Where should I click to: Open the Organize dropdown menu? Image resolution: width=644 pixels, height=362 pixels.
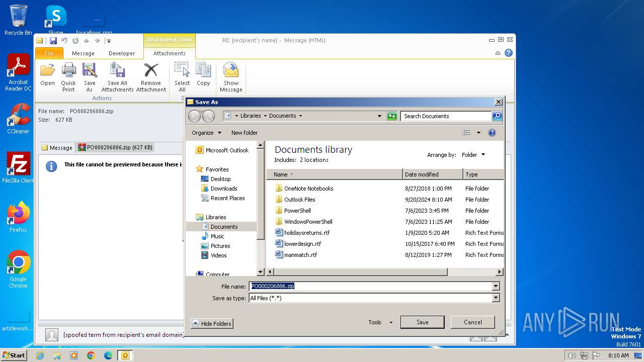(206, 133)
